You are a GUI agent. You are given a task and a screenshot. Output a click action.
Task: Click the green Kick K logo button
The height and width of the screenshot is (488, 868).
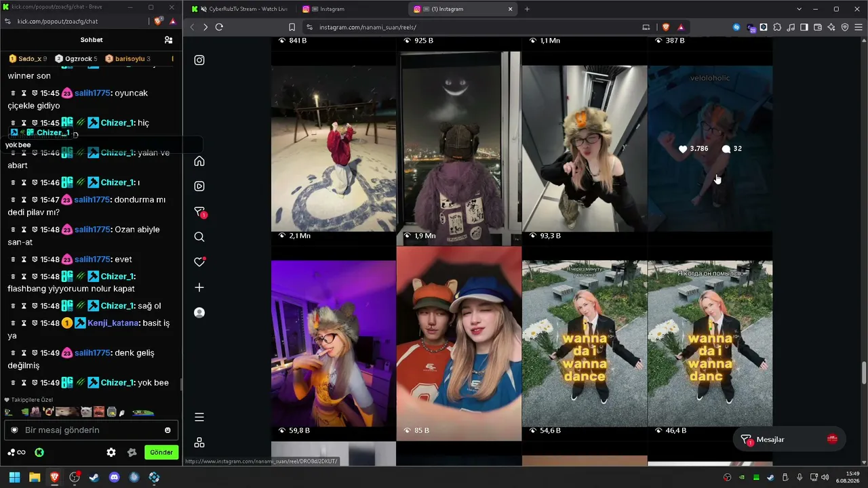coord(39,453)
